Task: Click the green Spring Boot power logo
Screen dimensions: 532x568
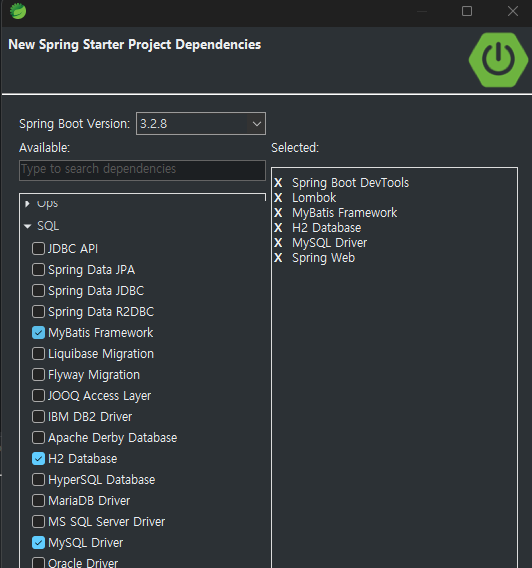Action: point(498,60)
